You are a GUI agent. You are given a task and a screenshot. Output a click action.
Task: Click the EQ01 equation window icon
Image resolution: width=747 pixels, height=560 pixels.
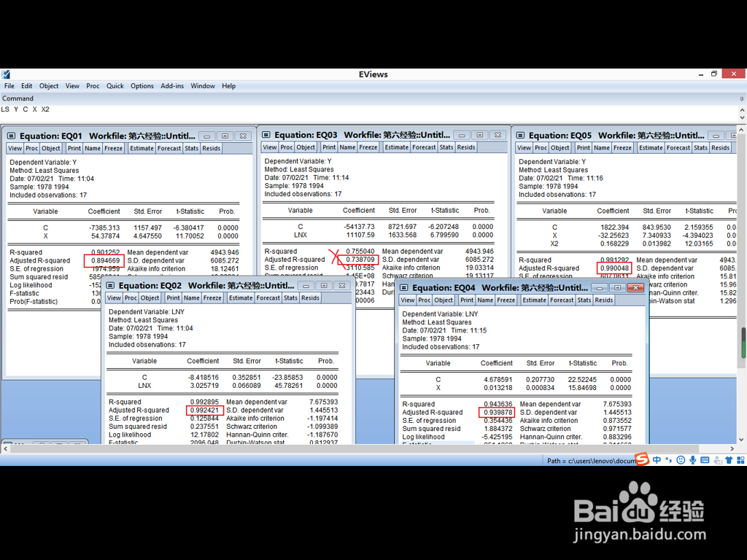click(x=12, y=136)
